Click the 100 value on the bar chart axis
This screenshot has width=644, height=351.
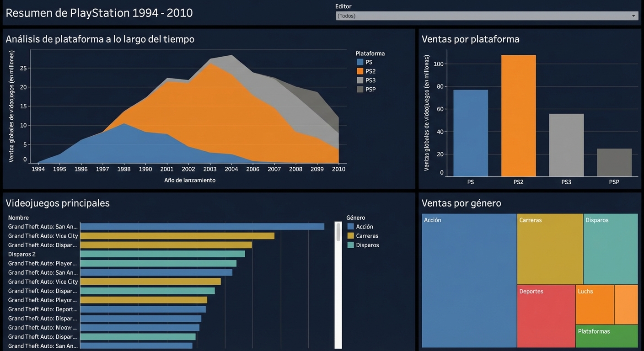pos(439,64)
